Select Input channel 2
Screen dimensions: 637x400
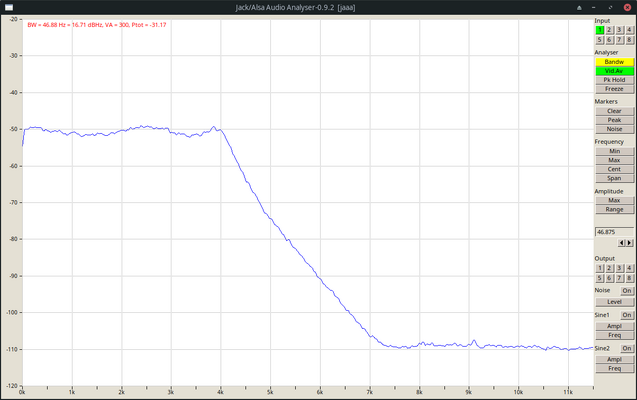point(609,30)
